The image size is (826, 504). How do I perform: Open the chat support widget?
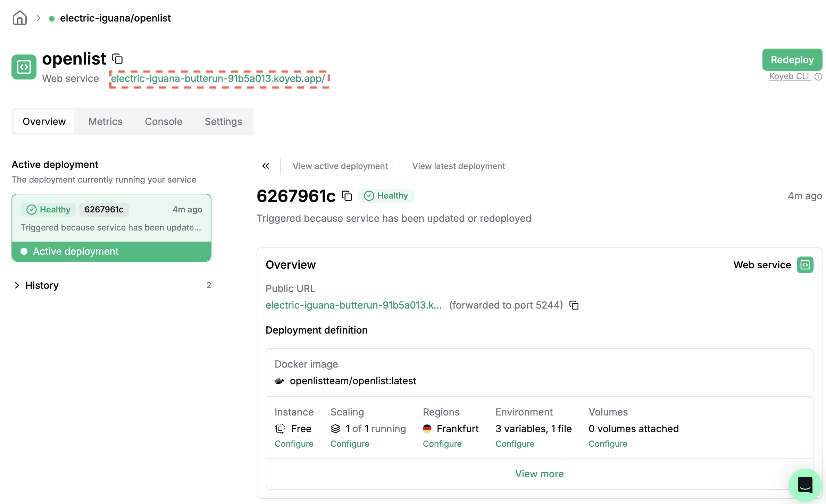(x=805, y=485)
